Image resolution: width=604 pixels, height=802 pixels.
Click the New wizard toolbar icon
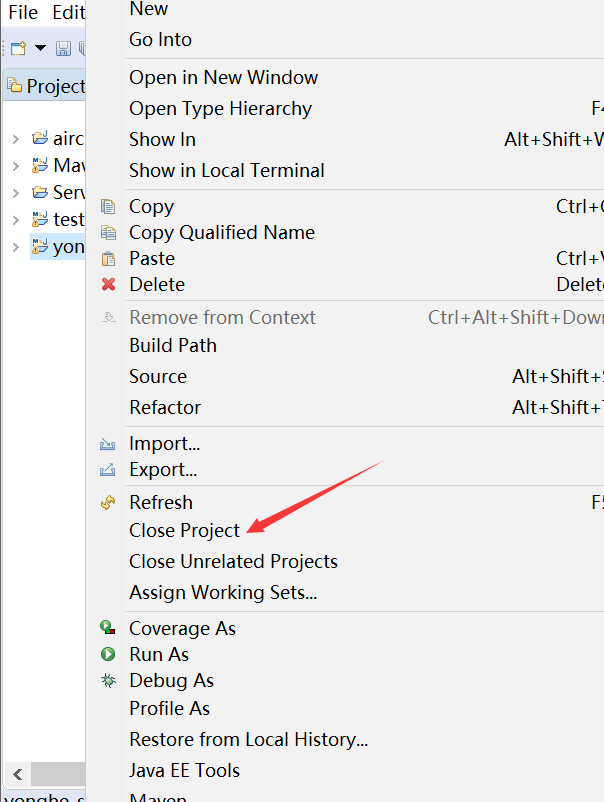coord(18,48)
